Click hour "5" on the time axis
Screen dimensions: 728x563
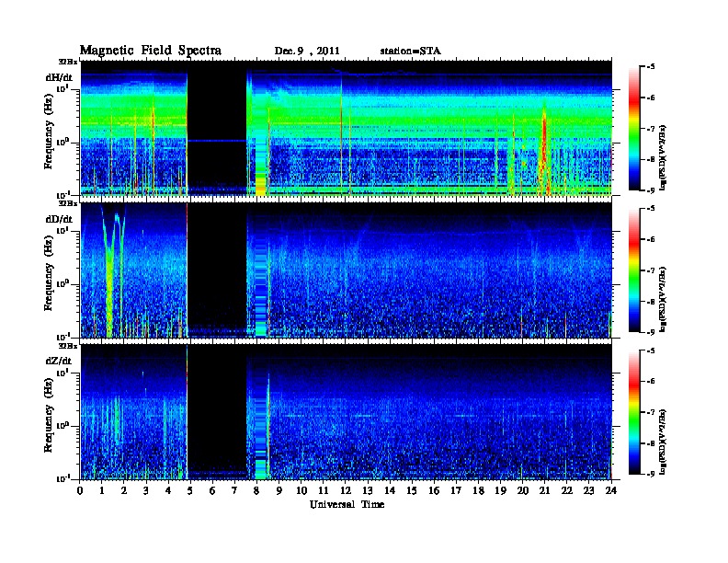point(190,490)
